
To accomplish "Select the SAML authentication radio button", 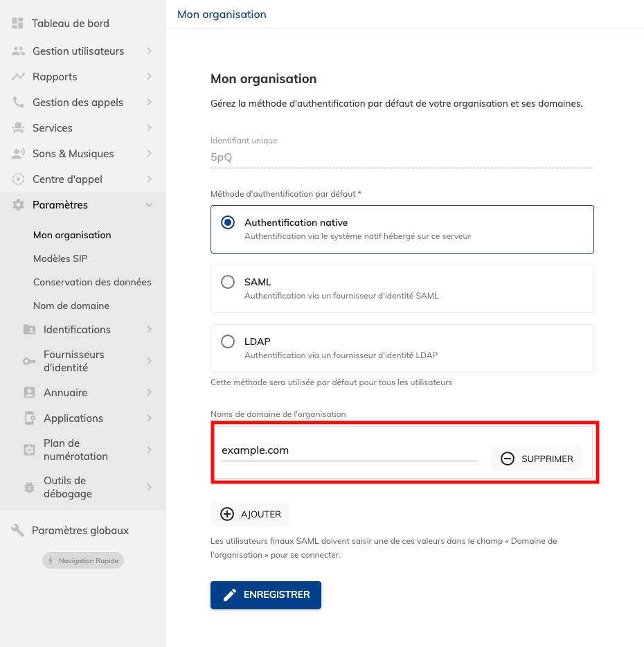I will (228, 282).
